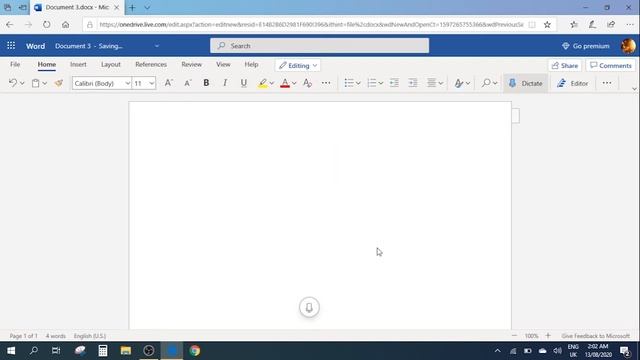Open more font options ellipsis
The image size is (640, 360).
(x=326, y=83)
